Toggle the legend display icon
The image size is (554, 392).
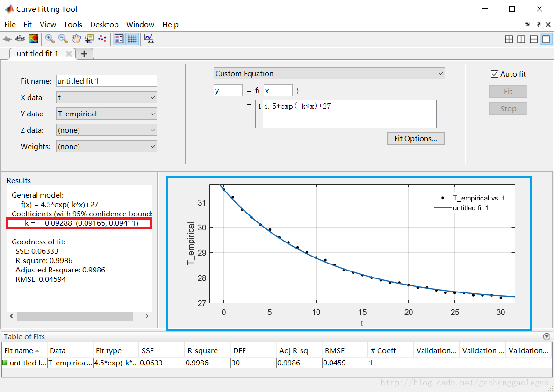coord(119,39)
